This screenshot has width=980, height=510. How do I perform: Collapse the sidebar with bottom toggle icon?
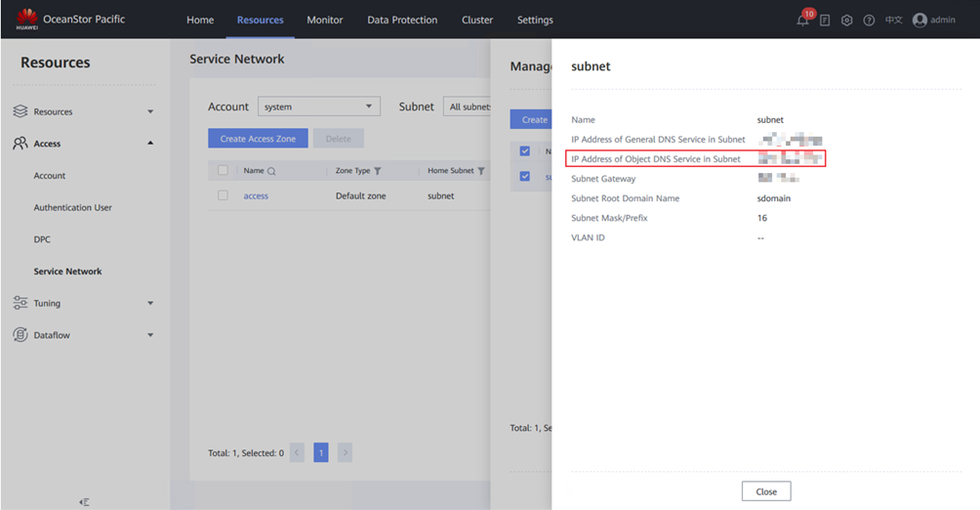[x=85, y=501]
